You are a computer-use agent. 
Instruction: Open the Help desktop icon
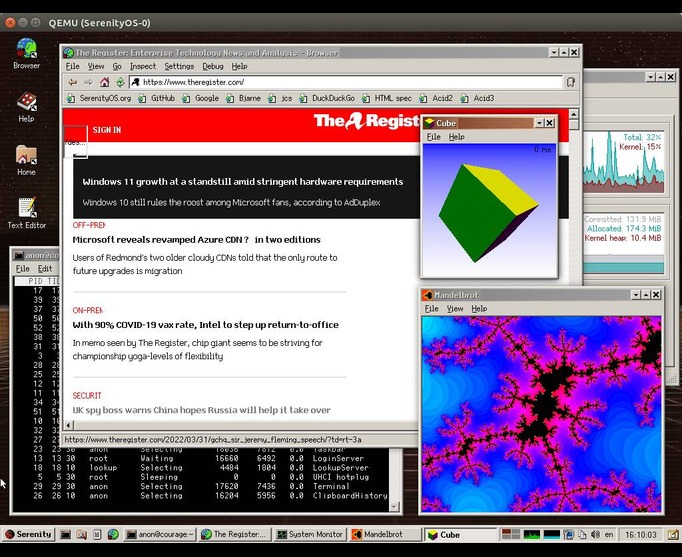[26, 107]
